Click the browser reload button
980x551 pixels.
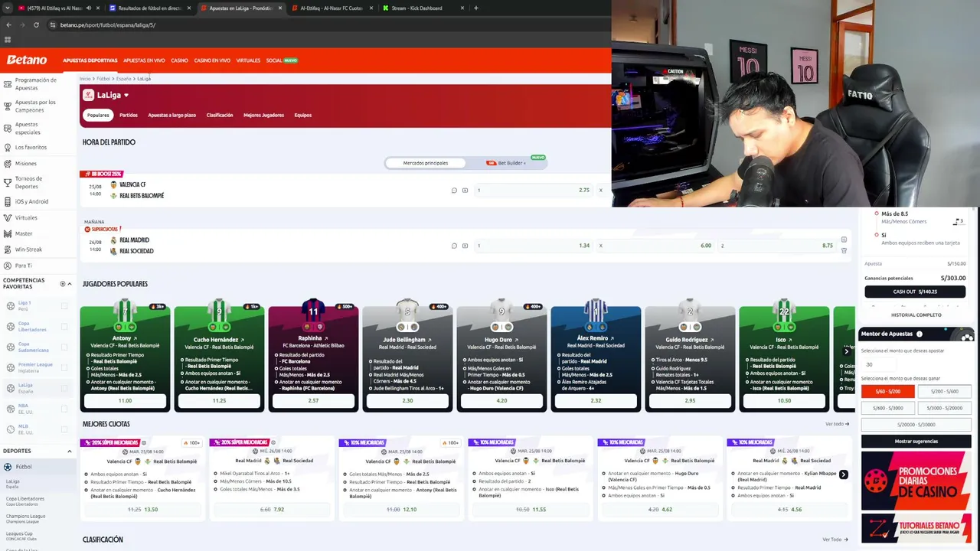click(x=36, y=24)
